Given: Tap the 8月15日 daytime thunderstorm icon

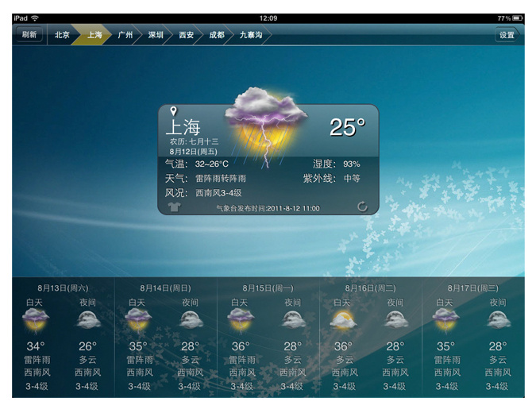Looking at the screenshot, I should point(241,320).
